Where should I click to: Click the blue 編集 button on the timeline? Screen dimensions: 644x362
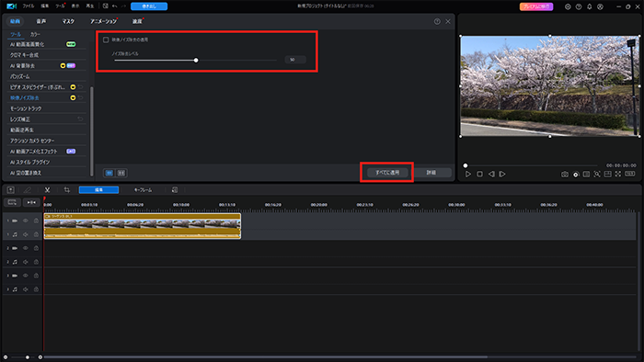pyautogui.click(x=98, y=190)
